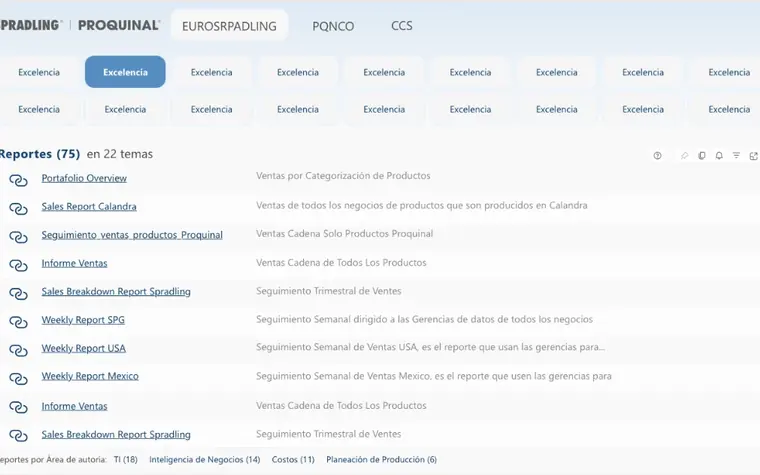This screenshot has width=760, height=475.
Task: Open the notifications bell icon
Action: 719,156
